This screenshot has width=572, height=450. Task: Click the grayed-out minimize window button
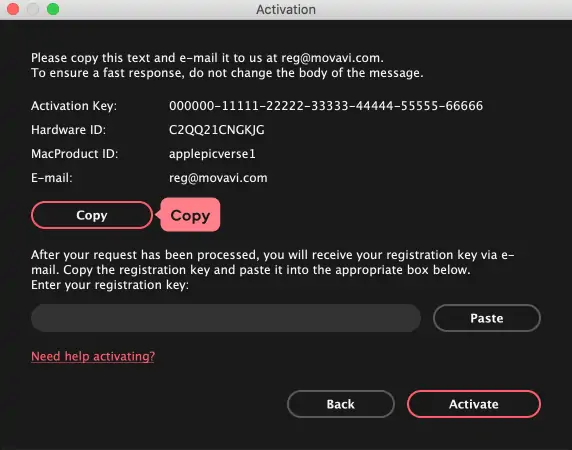(33, 9)
